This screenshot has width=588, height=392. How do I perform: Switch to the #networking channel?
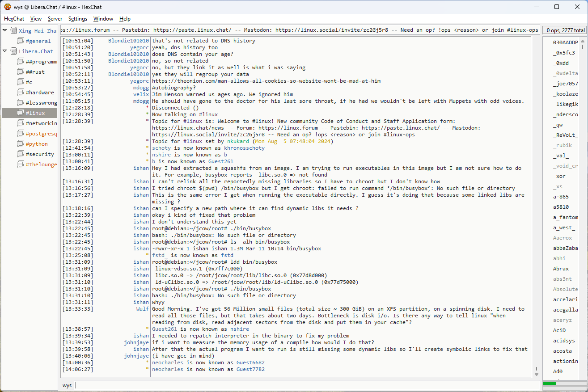(41, 123)
